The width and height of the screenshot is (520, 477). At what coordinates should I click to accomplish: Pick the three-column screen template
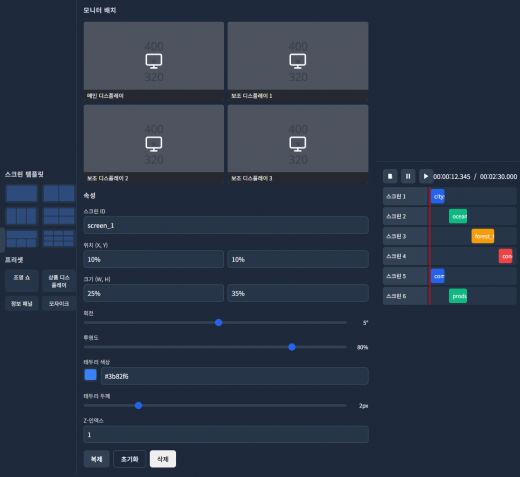pos(22,216)
